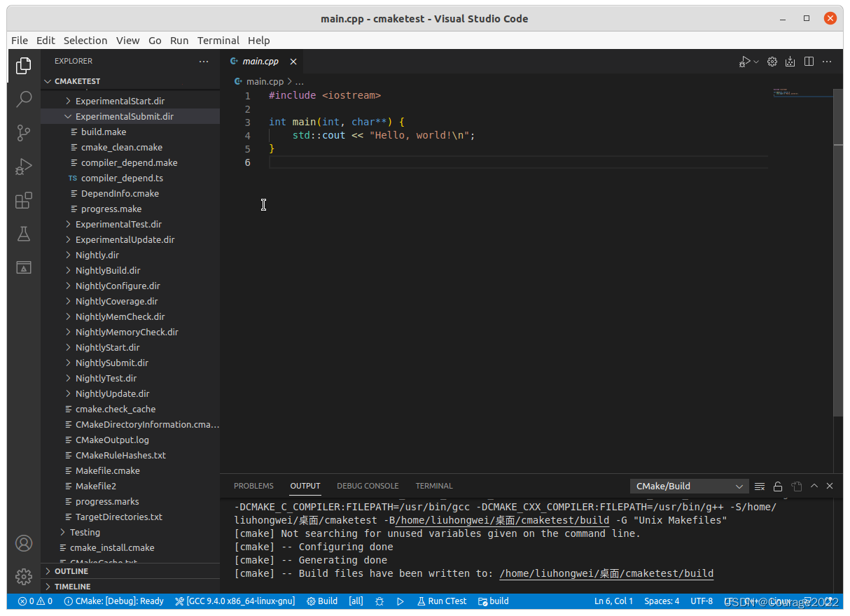
Task: Open the CMake/Build output channel dropdown
Action: pos(690,486)
